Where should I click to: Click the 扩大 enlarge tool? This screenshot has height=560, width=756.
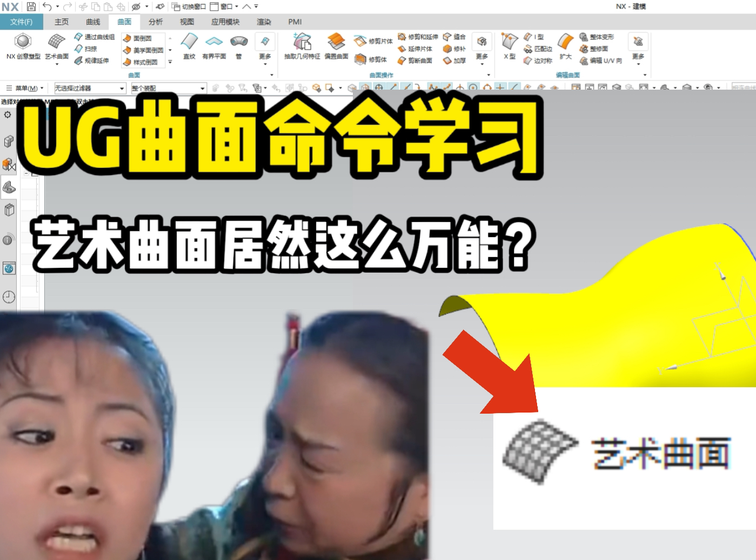[x=566, y=46]
